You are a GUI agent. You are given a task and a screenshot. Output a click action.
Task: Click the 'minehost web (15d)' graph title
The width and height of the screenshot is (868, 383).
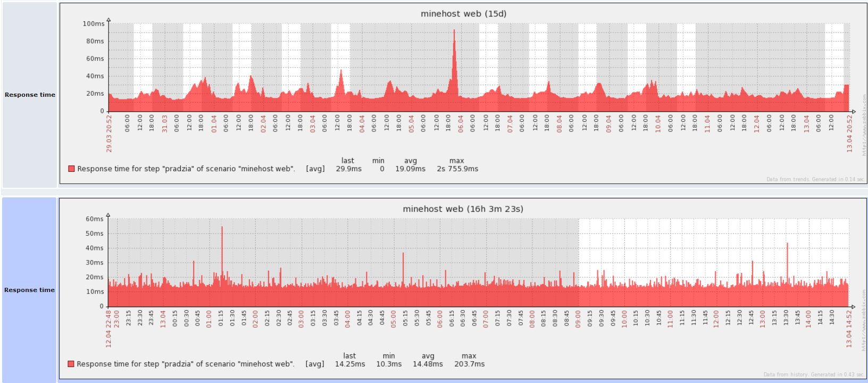click(x=463, y=14)
